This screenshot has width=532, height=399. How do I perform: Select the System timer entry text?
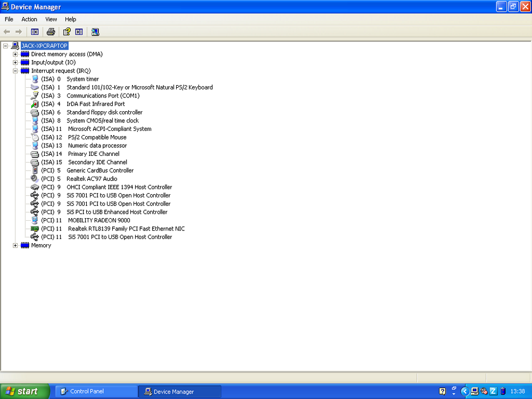[83, 79]
